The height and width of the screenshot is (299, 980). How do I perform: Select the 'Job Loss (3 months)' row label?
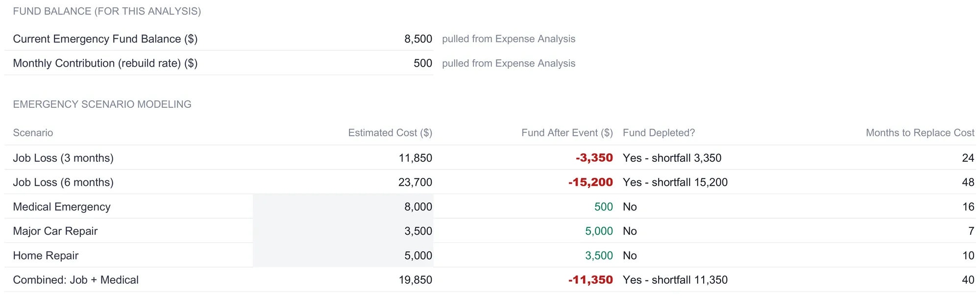(63, 158)
